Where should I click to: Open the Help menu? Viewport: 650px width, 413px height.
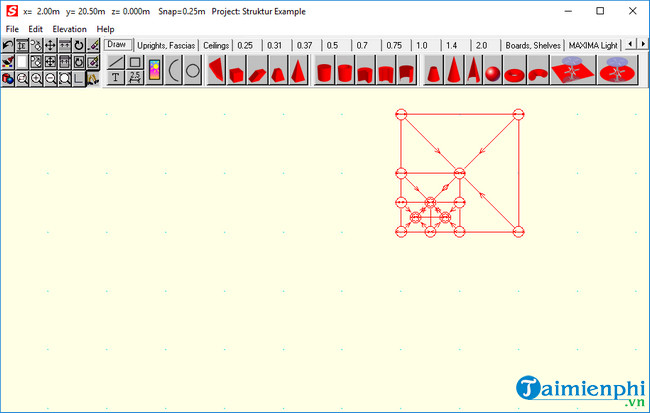pyautogui.click(x=105, y=29)
